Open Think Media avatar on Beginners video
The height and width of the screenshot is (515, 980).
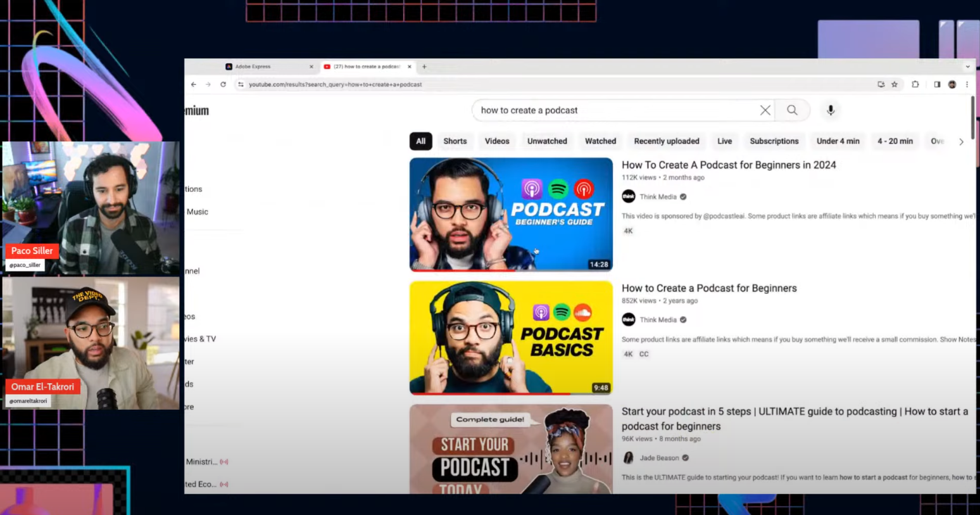coord(629,320)
